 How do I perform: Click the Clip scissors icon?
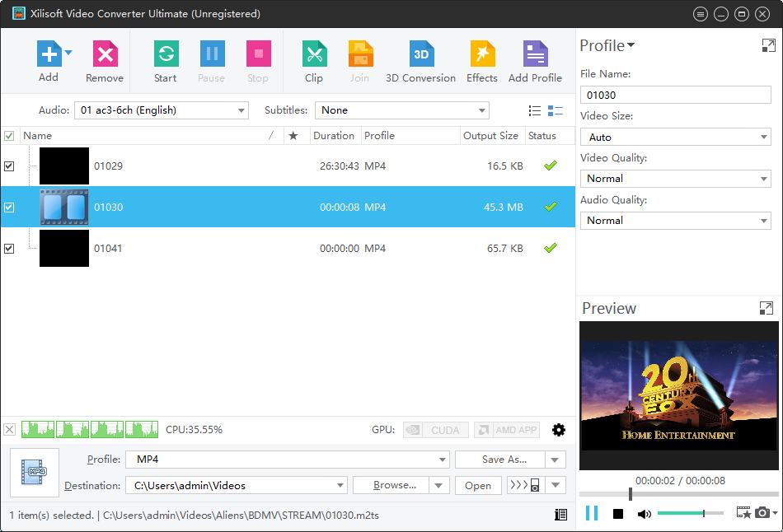(313, 55)
